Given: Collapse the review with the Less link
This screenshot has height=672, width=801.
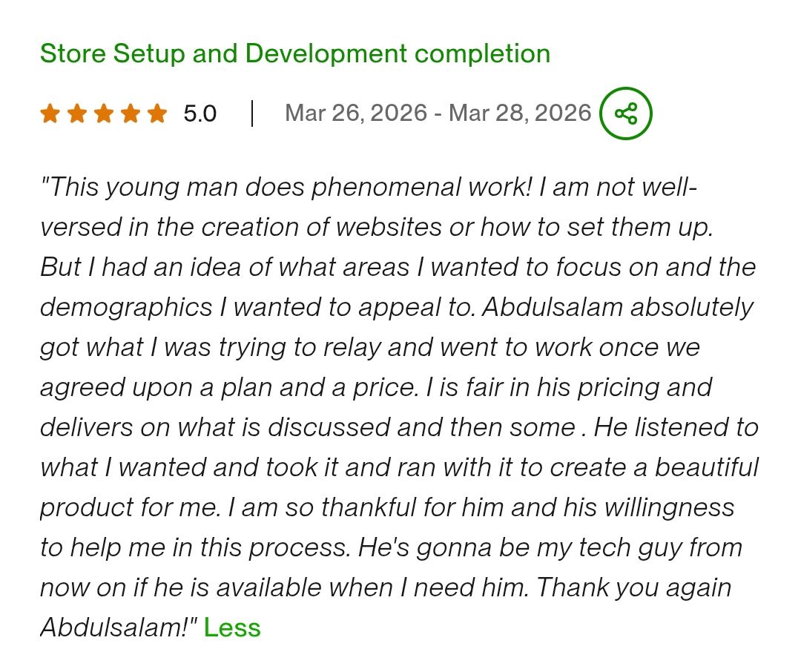Looking at the screenshot, I should click(x=232, y=627).
